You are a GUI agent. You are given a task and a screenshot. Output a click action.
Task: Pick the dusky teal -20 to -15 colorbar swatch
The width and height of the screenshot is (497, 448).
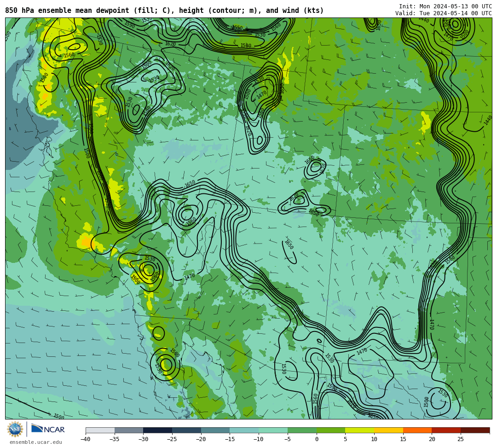pyautogui.click(x=215, y=430)
